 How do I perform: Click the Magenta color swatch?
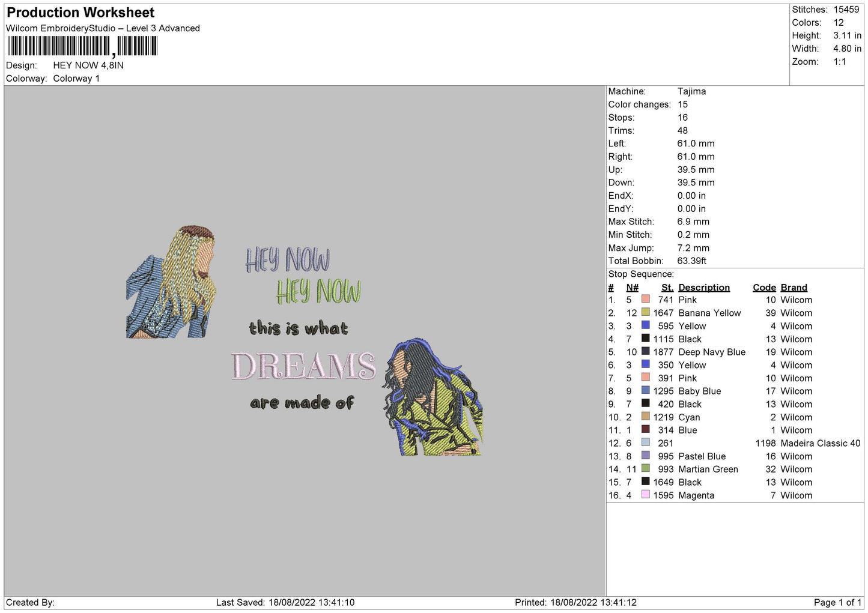pos(645,495)
